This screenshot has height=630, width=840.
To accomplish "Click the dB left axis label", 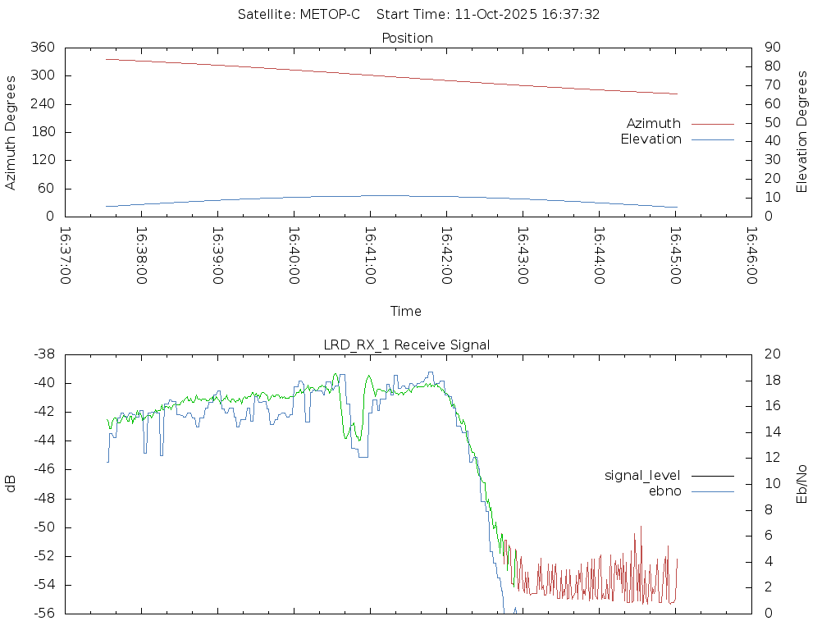I will [11, 483].
